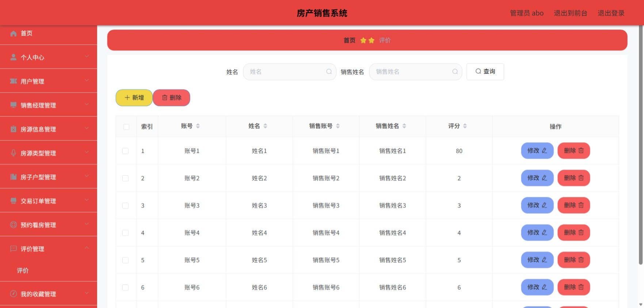This screenshot has width=644, height=308.
Task: Click 首页 link in the breadcrumb bar
Action: point(349,41)
